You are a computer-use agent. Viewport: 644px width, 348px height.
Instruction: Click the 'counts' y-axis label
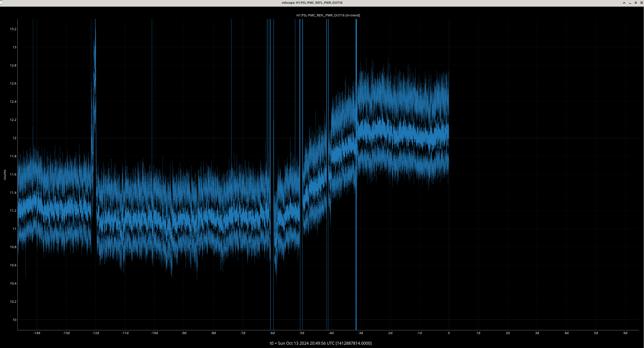pos(5,175)
